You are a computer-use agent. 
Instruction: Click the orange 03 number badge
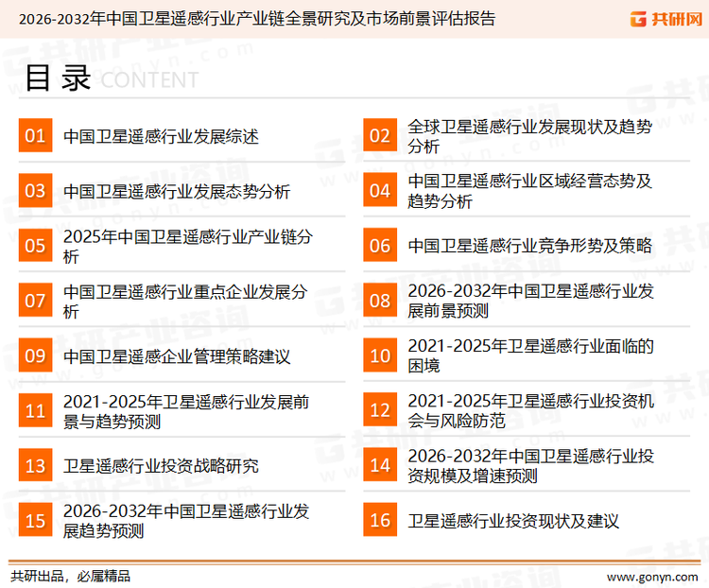tap(35, 190)
